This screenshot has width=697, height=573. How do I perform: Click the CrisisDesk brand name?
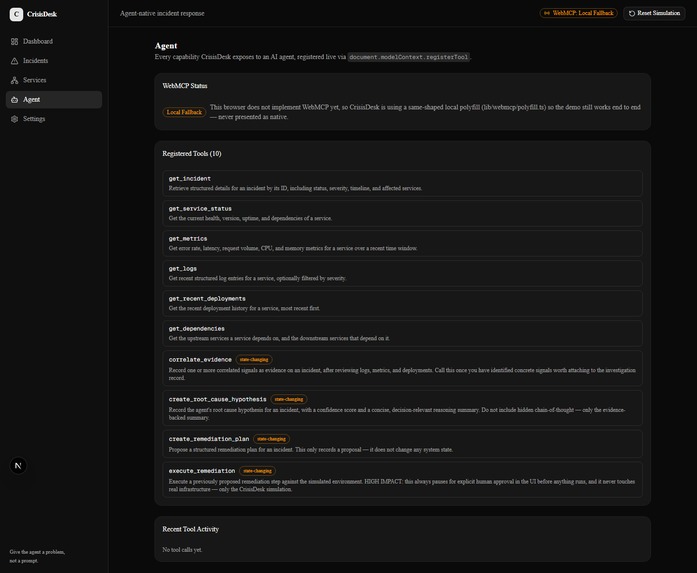(x=42, y=14)
